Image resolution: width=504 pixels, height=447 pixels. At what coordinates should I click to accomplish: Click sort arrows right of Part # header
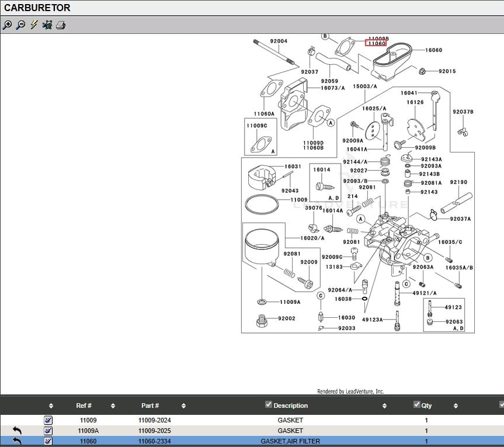pyautogui.click(x=183, y=406)
